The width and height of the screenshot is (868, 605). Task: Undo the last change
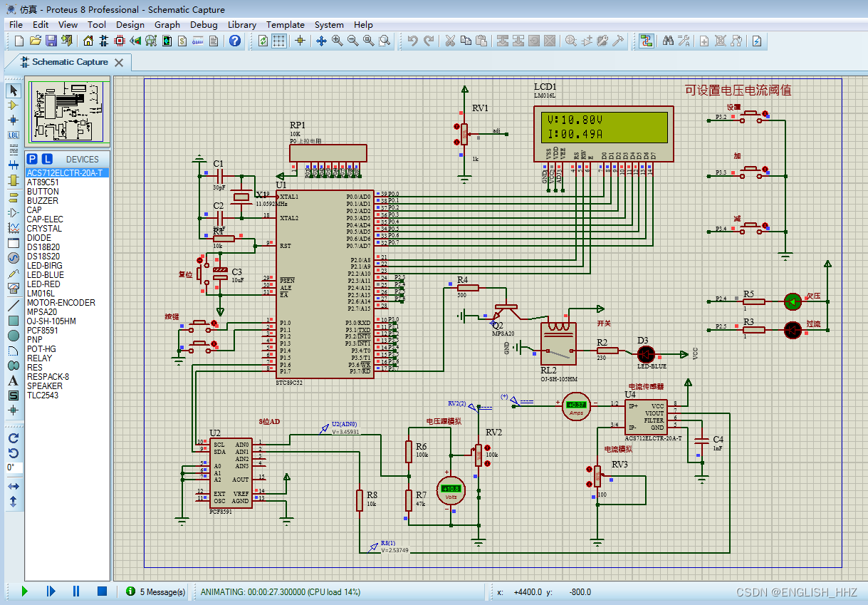coord(412,41)
